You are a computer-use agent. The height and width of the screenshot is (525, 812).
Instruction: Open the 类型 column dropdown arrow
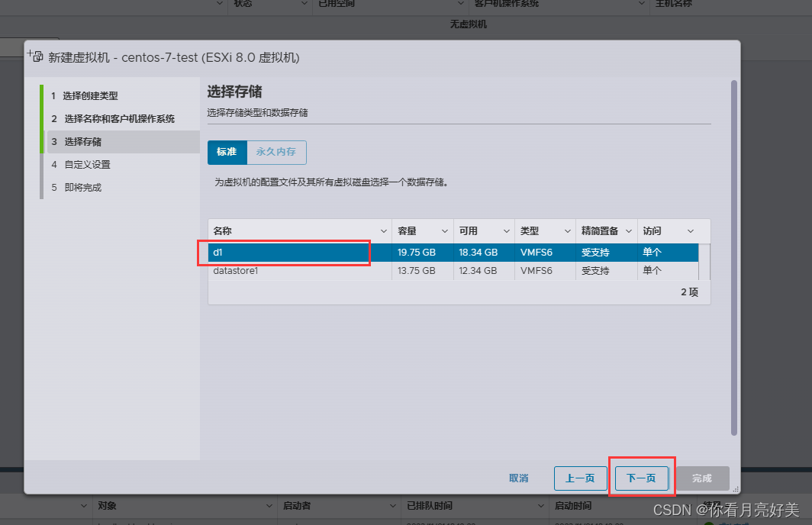coord(568,231)
